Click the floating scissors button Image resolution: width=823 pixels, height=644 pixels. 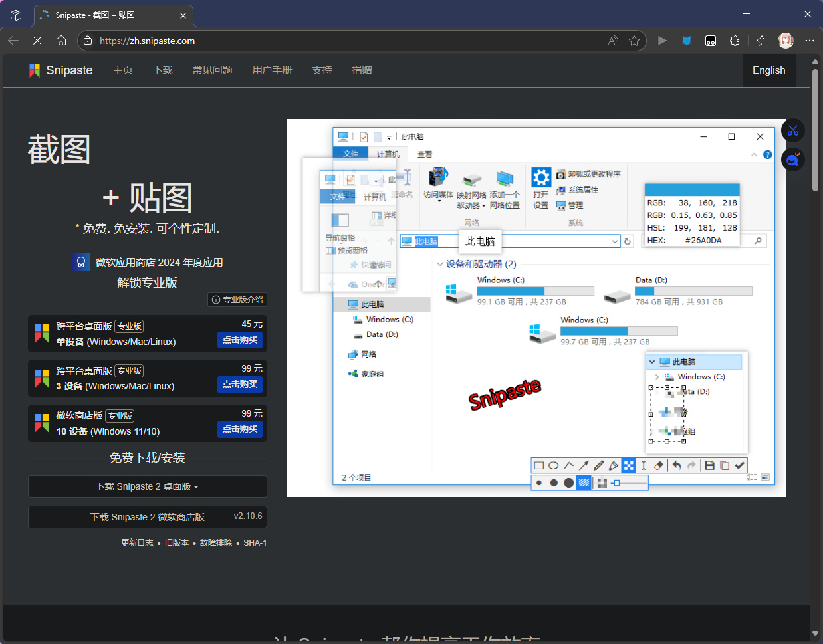coord(793,130)
